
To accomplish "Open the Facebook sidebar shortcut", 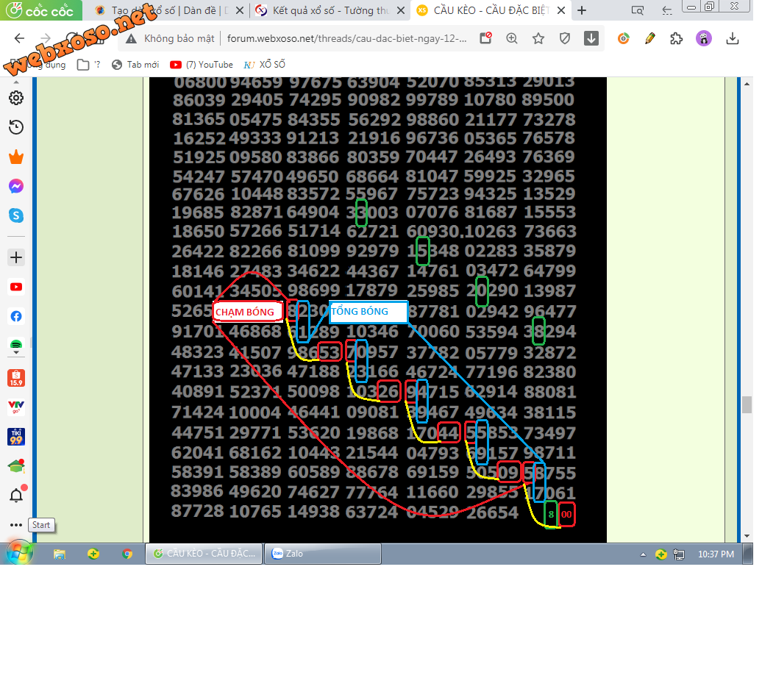I will pos(15,317).
